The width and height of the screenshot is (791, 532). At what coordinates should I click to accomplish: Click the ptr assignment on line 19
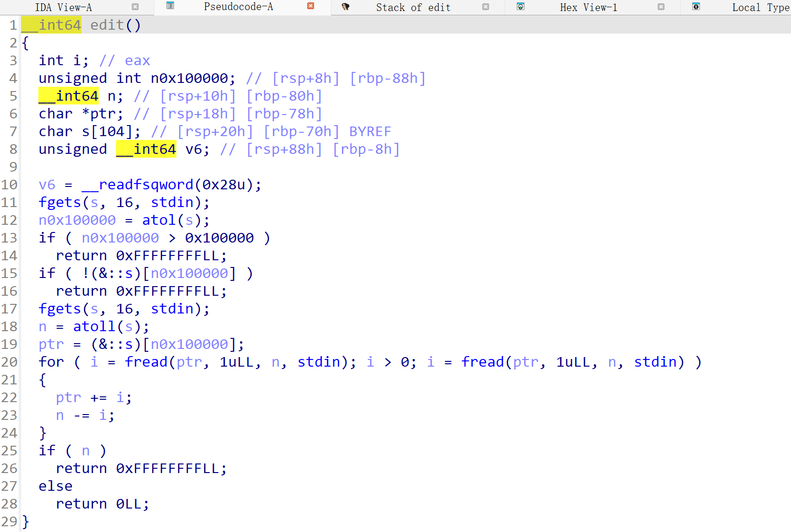click(x=141, y=344)
